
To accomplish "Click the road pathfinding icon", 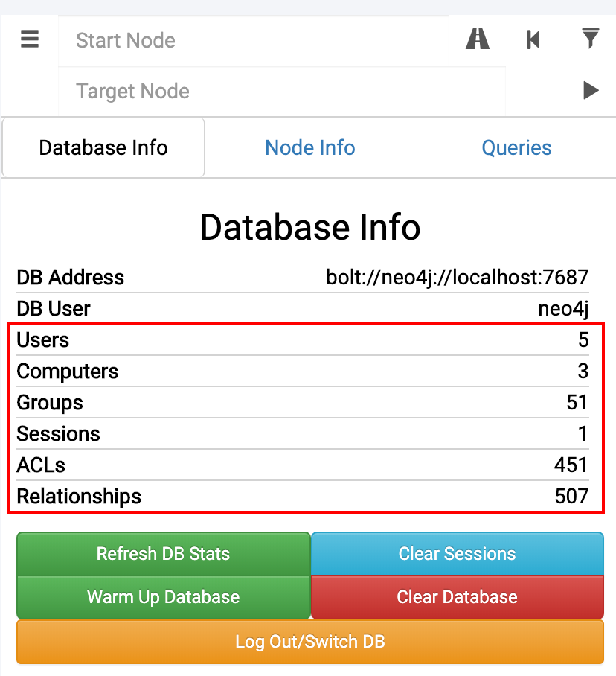I will coord(477,39).
